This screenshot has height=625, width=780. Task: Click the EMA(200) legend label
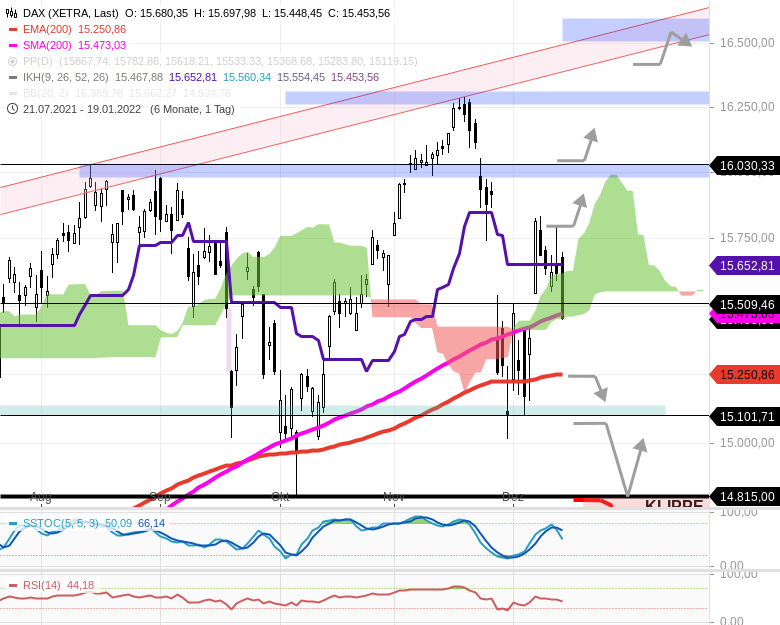click(47, 29)
